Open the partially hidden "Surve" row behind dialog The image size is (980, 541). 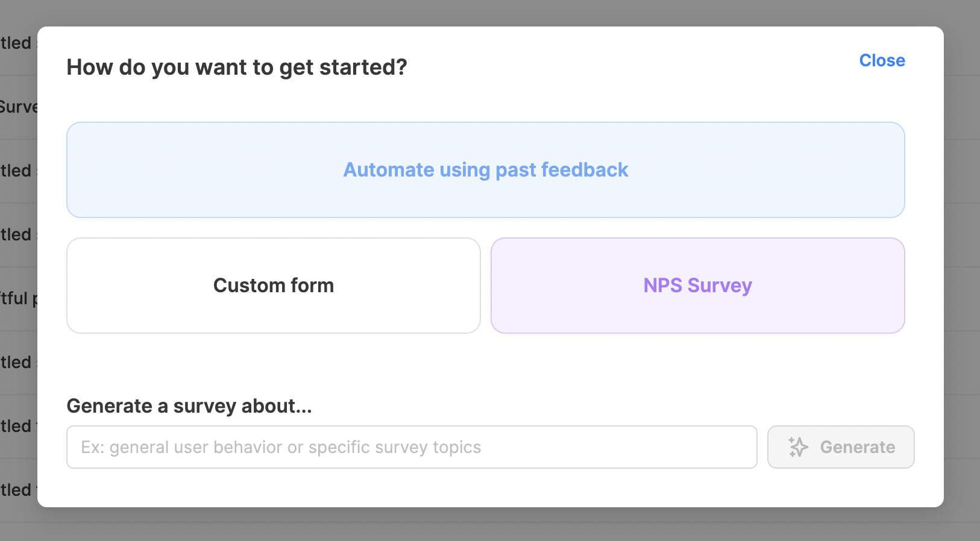(x=18, y=107)
